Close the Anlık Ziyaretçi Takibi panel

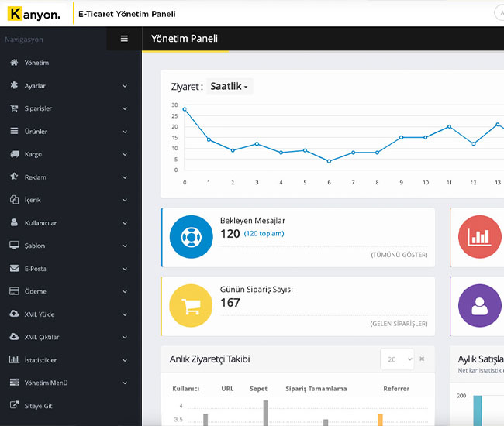[x=422, y=359]
